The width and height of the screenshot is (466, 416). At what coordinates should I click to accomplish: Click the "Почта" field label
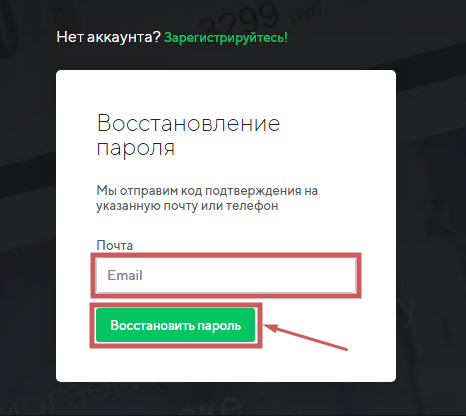(x=115, y=245)
